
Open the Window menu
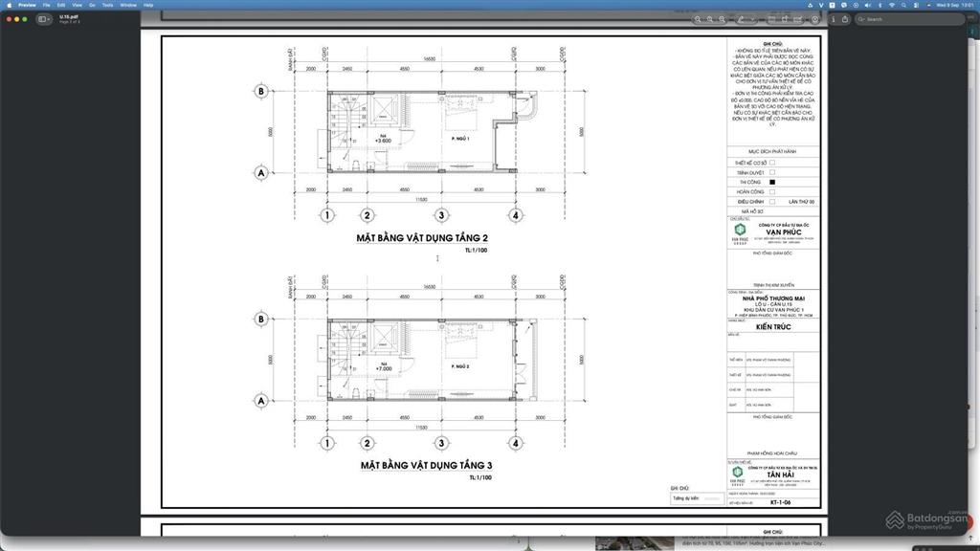(x=128, y=5)
